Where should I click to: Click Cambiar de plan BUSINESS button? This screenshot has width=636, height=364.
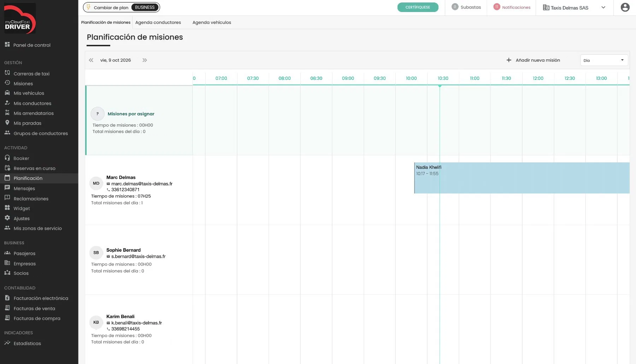(121, 7)
